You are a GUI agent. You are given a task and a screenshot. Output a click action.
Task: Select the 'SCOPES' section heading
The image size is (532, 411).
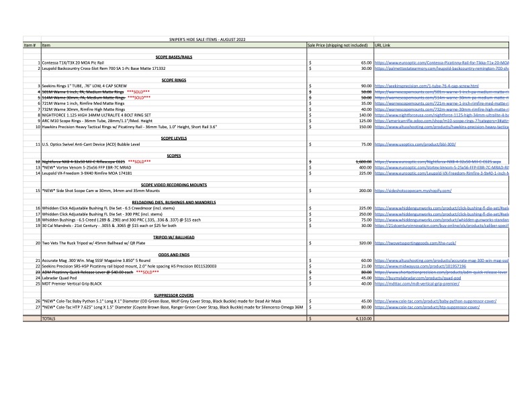pos(174,156)
